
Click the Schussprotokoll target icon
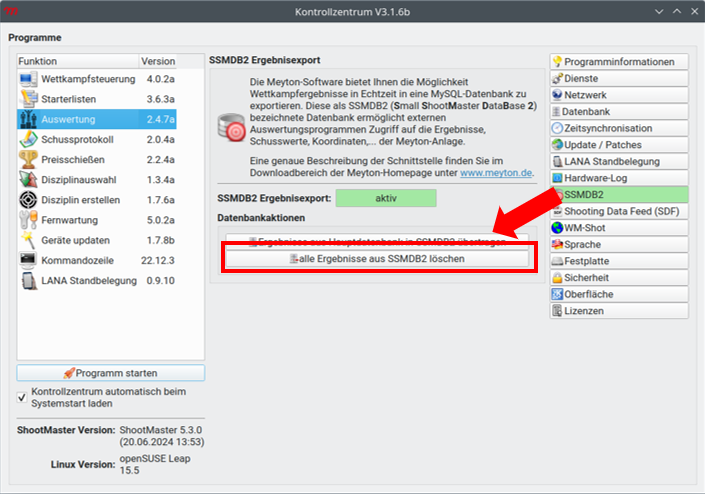[28, 139]
